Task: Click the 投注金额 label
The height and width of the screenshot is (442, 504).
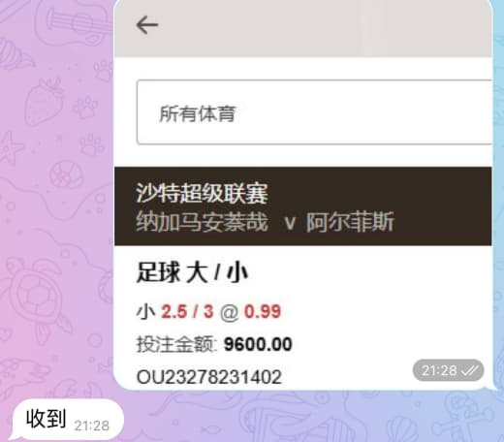Action: (x=174, y=344)
